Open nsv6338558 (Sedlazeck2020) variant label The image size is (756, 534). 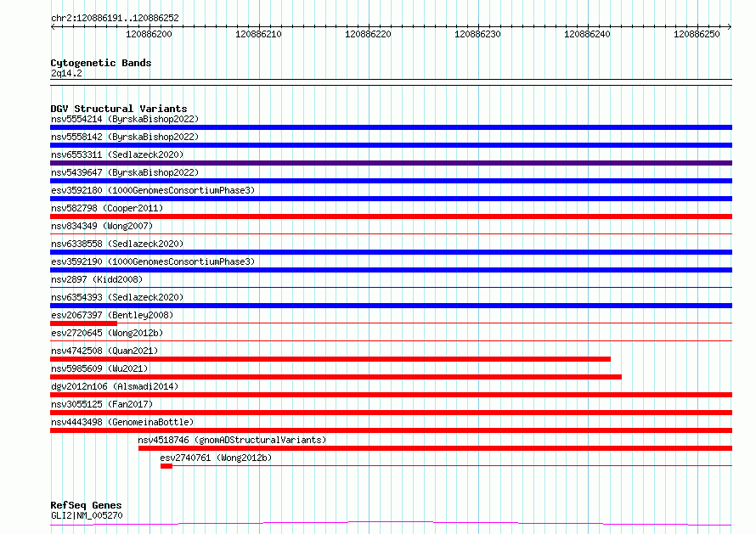117,244
